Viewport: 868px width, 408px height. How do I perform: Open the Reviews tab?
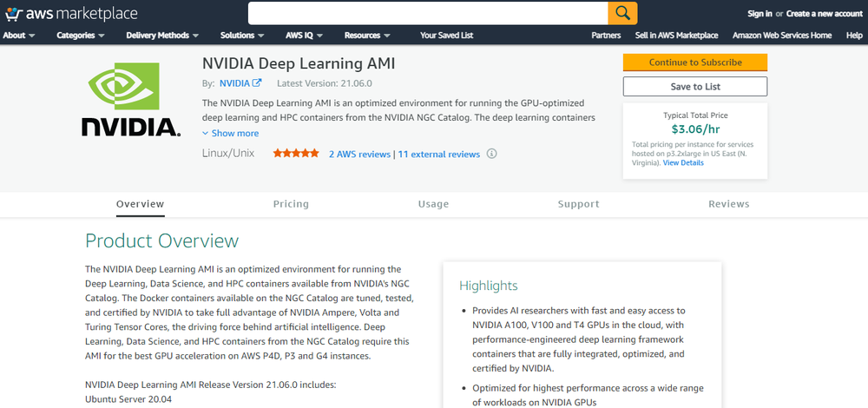(x=728, y=204)
